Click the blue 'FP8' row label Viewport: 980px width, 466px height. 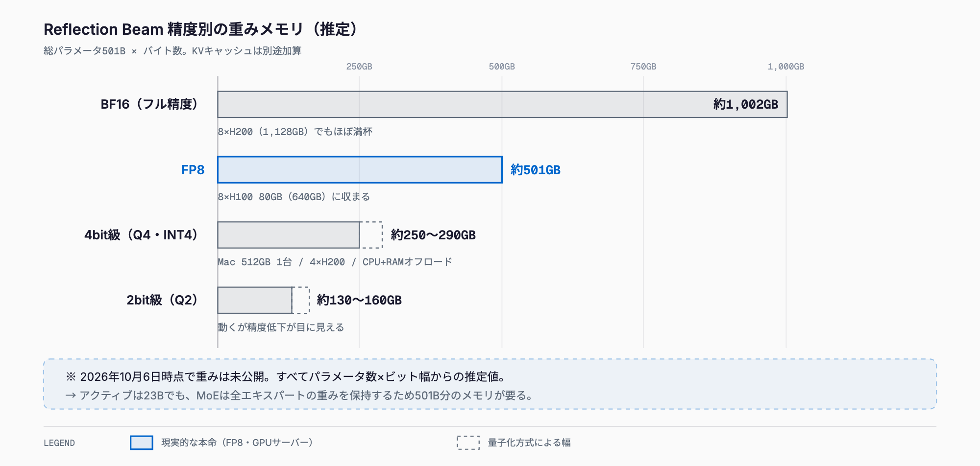(x=193, y=170)
